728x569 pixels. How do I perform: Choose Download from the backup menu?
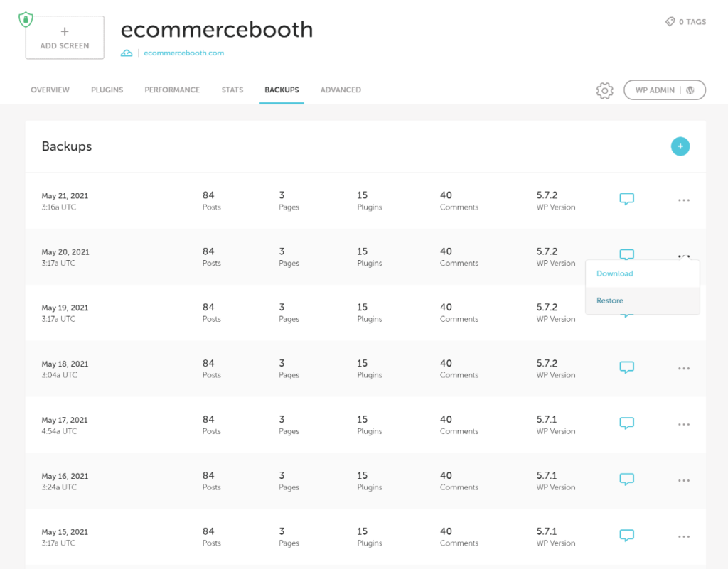tap(615, 273)
